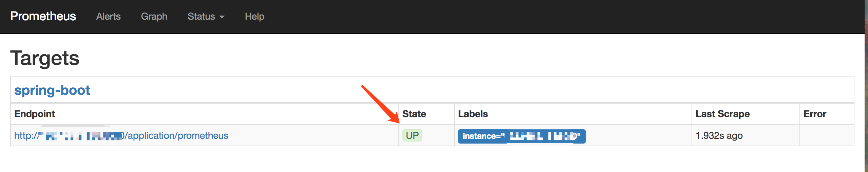Open the Status dropdown menu
The height and width of the screenshot is (172, 868).
206,16
